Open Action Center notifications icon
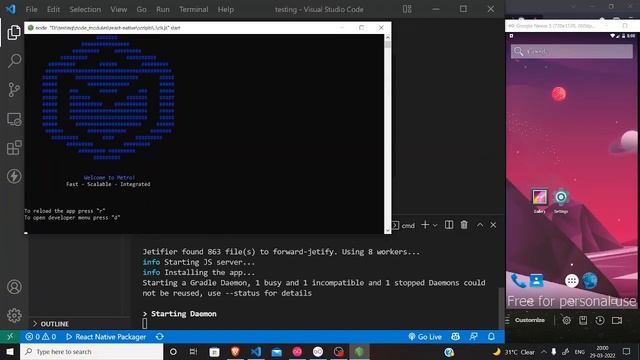This screenshot has height=360, width=640. click(x=627, y=351)
